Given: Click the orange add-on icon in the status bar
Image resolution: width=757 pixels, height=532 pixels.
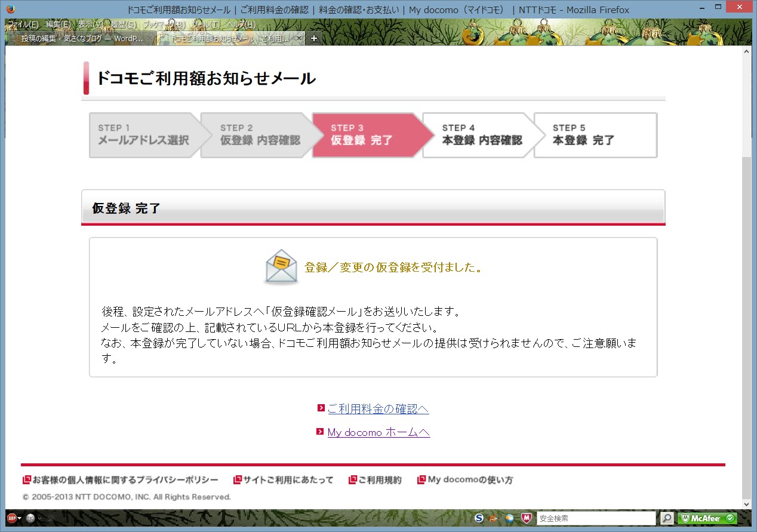Looking at the screenshot, I should [x=494, y=518].
